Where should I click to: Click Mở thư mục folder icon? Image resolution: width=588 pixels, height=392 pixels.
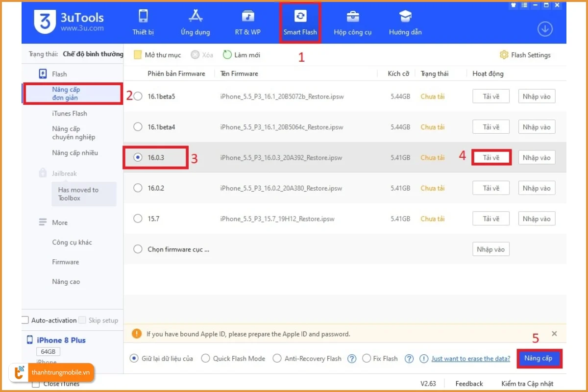pos(138,55)
